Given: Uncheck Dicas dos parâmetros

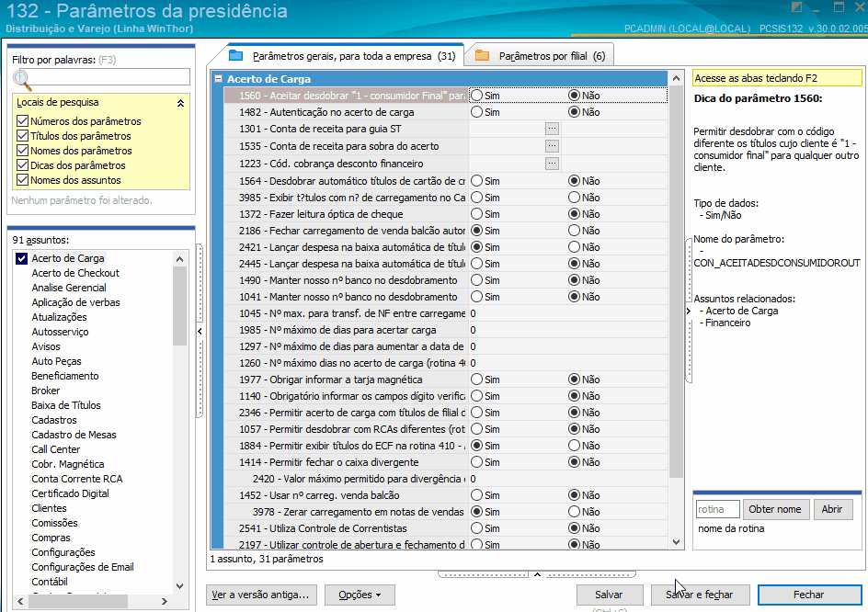Looking at the screenshot, I should [x=23, y=165].
